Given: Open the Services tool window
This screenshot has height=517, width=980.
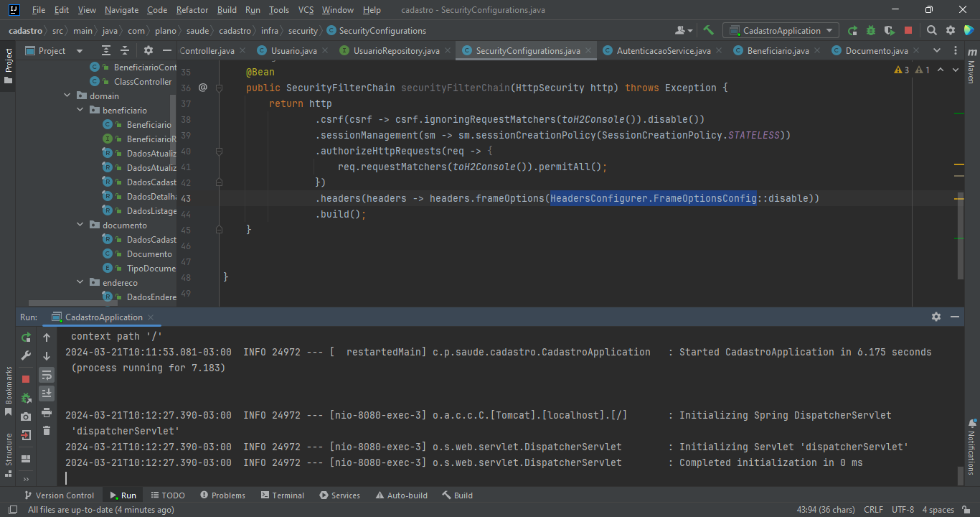Looking at the screenshot, I should tap(339, 495).
